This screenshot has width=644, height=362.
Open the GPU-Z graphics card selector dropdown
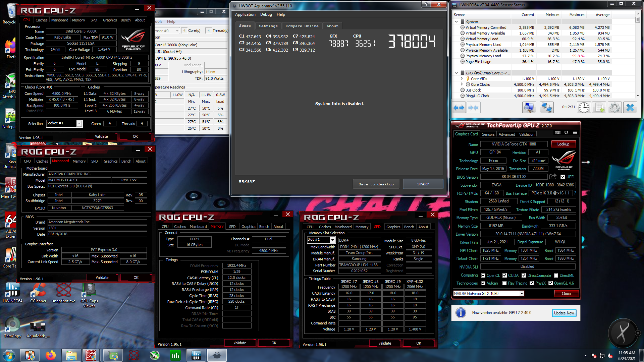(522, 294)
